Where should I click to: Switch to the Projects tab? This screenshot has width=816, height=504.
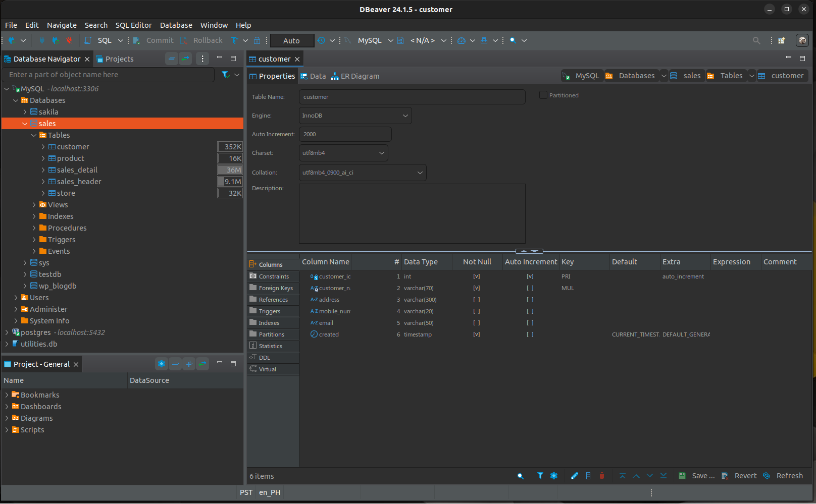(115, 59)
